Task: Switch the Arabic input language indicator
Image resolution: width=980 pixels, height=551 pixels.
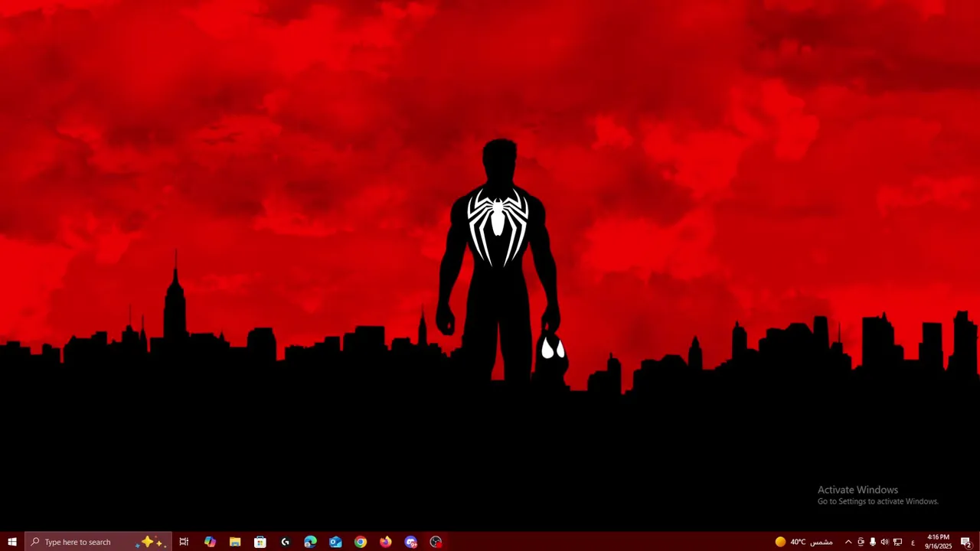Action: click(x=913, y=542)
